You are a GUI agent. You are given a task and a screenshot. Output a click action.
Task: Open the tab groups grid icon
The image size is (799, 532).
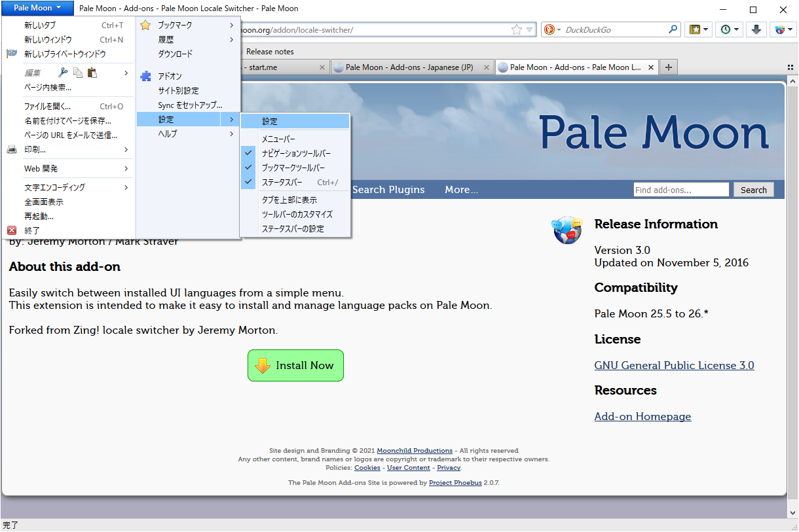tap(790, 67)
